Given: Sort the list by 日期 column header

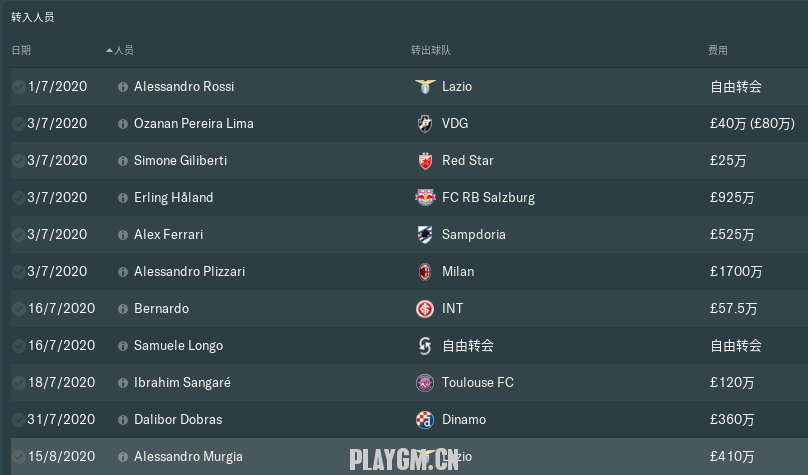Looking at the screenshot, I should click(x=21, y=50).
